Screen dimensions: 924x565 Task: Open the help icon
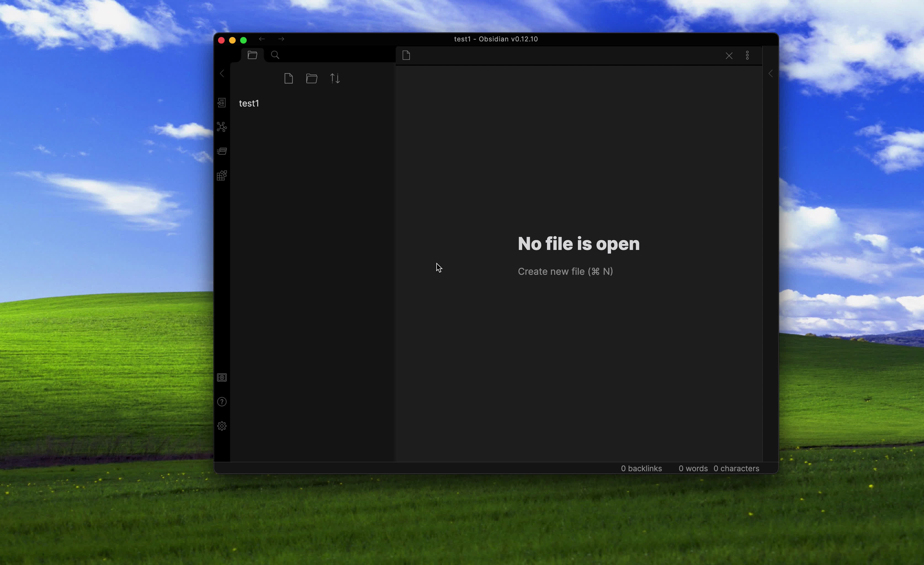pyautogui.click(x=222, y=402)
